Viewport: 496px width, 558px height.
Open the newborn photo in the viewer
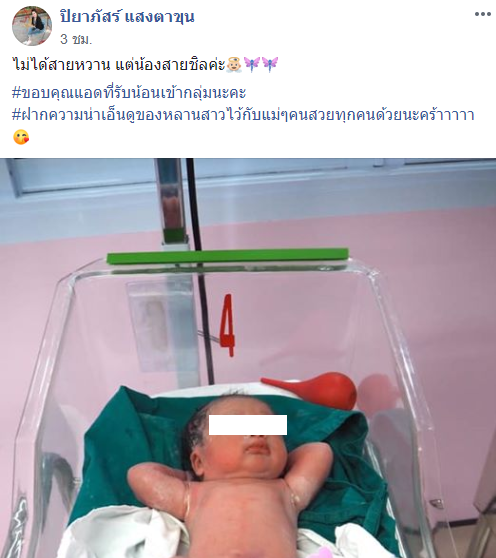[248, 358]
